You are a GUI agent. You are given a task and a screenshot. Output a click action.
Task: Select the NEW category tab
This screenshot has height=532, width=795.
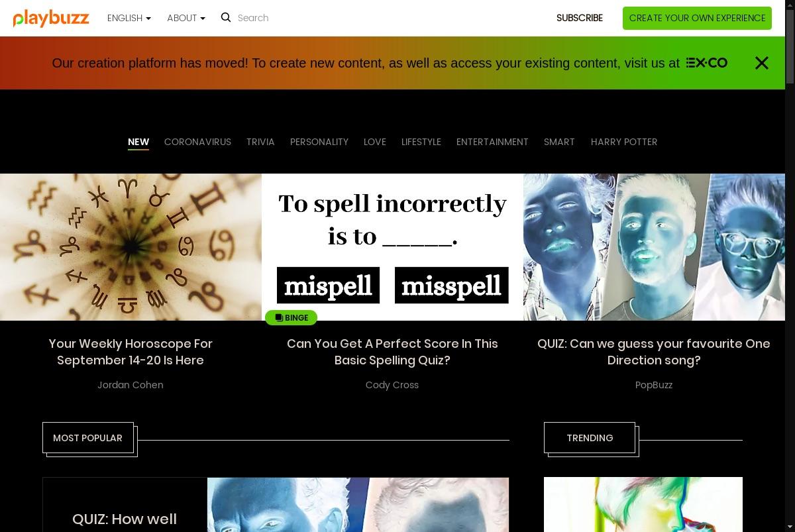coord(138,142)
